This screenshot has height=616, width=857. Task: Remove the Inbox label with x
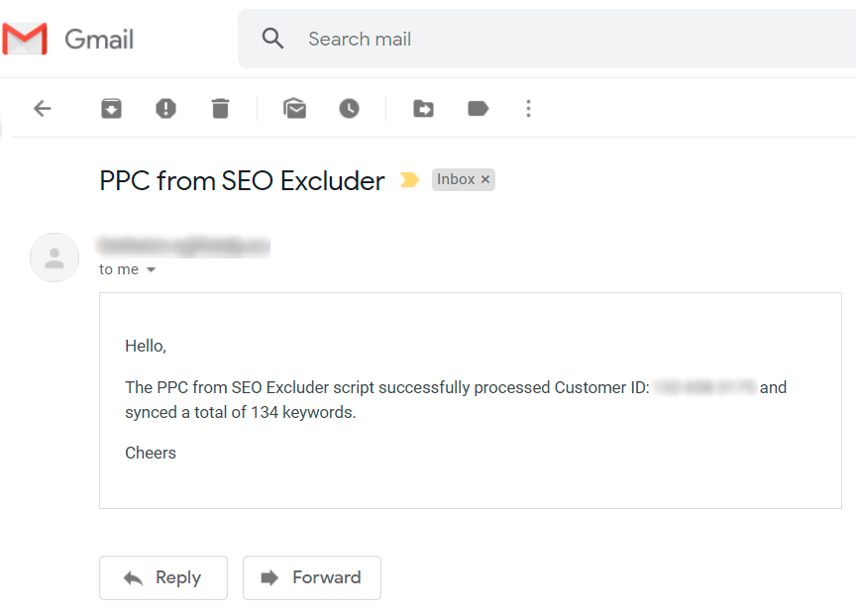pyautogui.click(x=484, y=179)
